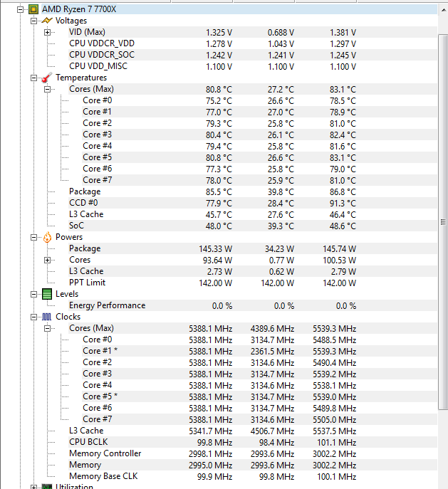Select the CPU VDD_MISC row
The width and height of the screenshot is (448, 489).
(x=253, y=66)
